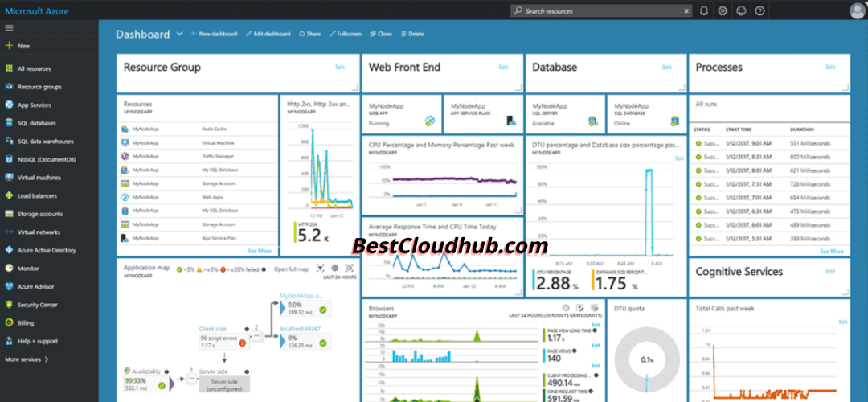Clear the search box with the X
This screenshot has width=868, height=402.
click(686, 10)
